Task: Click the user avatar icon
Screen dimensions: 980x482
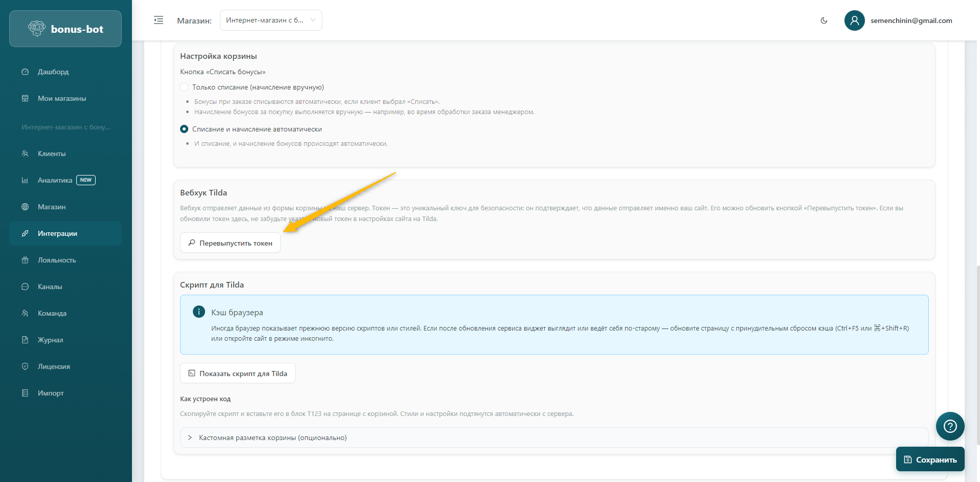Action: pyautogui.click(x=854, y=20)
